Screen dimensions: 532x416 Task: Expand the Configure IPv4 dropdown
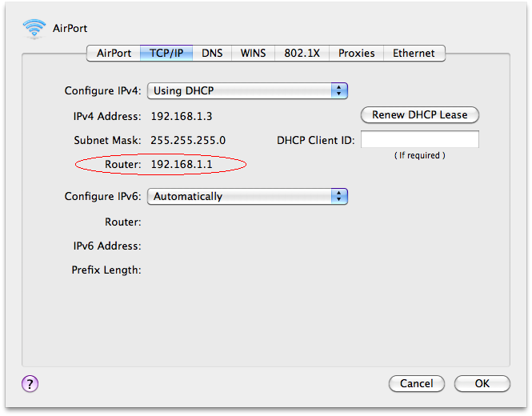tap(247, 91)
